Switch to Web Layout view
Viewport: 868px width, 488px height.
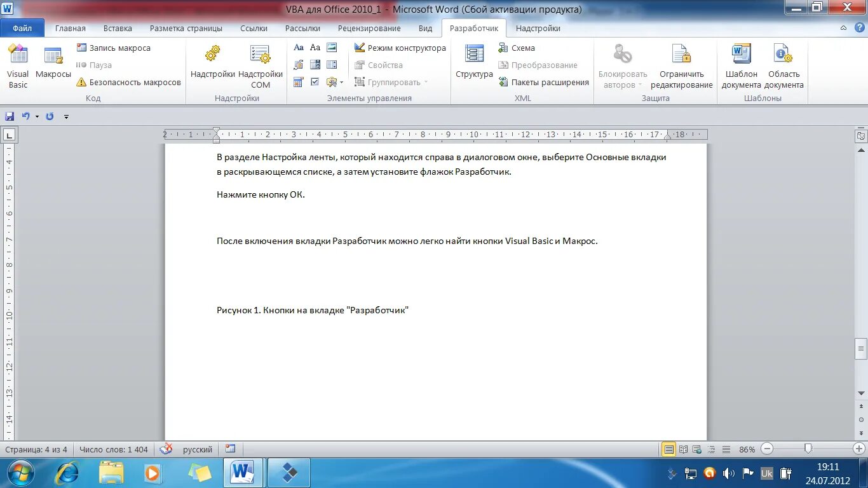[698, 449]
